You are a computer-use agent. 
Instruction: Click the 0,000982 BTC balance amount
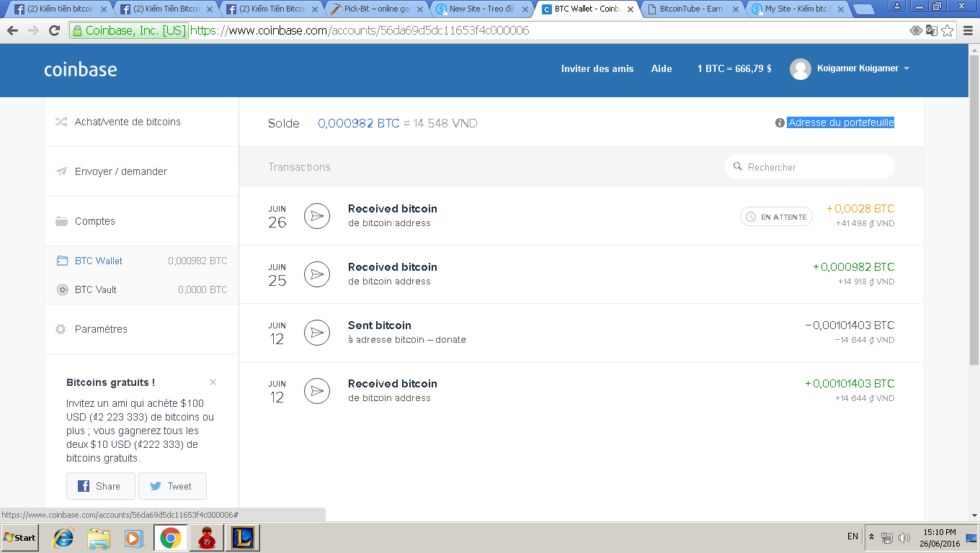coord(359,123)
